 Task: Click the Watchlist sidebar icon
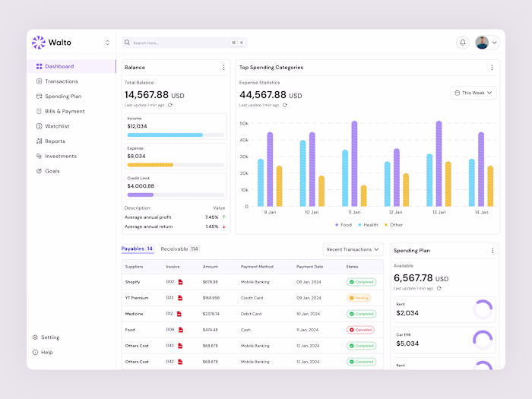[39, 126]
